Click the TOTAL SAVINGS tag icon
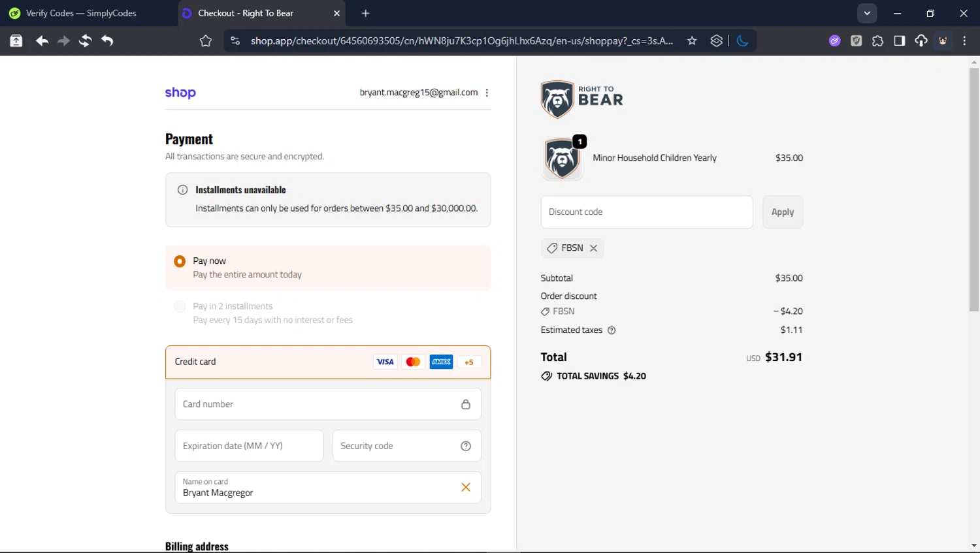This screenshot has height=553, width=980. pyautogui.click(x=547, y=376)
